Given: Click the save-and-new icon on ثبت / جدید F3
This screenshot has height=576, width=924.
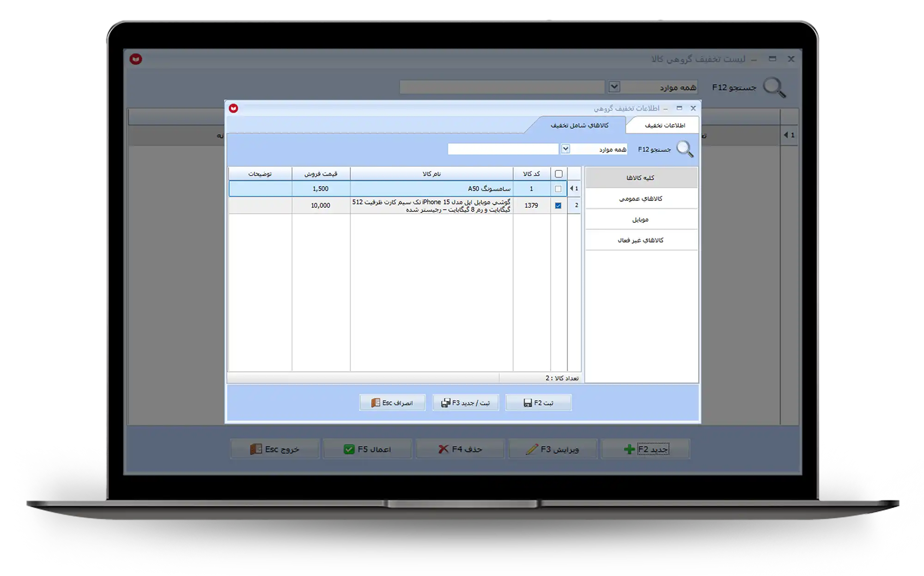Looking at the screenshot, I should pyautogui.click(x=445, y=403).
